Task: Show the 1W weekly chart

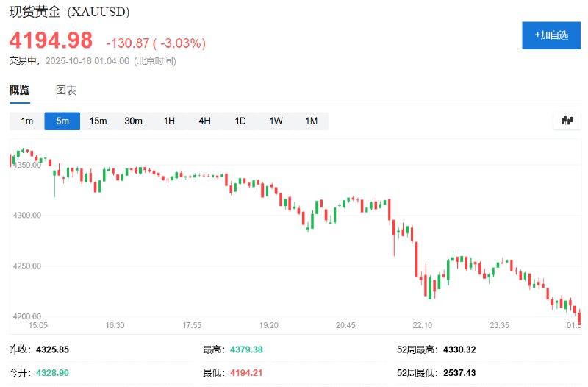Action: (x=276, y=121)
